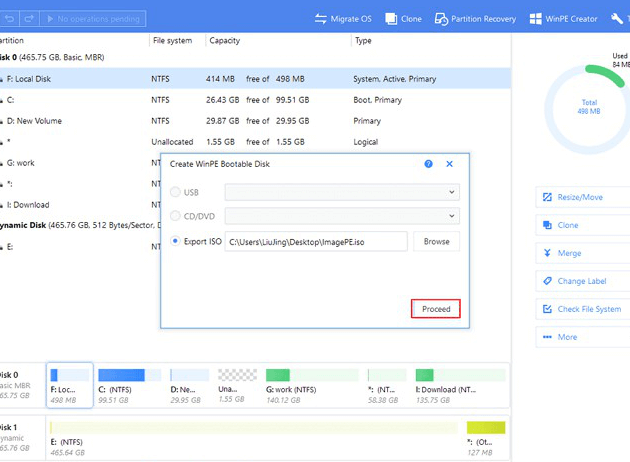Viewport: 630px width, 462px height.
Task: Choose the Export ISO radio button
Action: coord(177,241)
